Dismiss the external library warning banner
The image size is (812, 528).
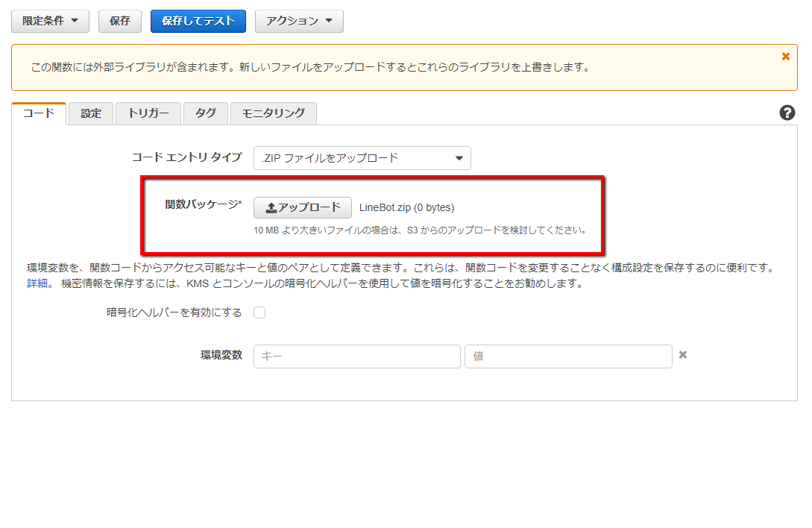click(785, 57)
